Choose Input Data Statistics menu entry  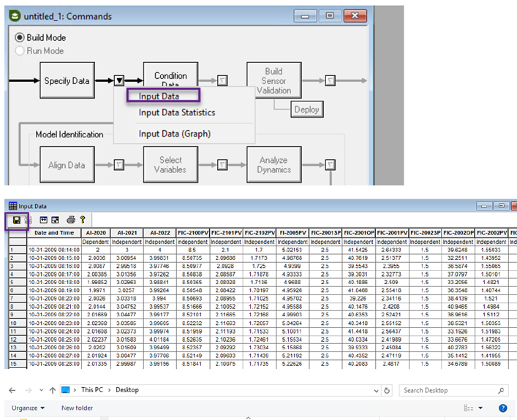(x=177, y=112)
